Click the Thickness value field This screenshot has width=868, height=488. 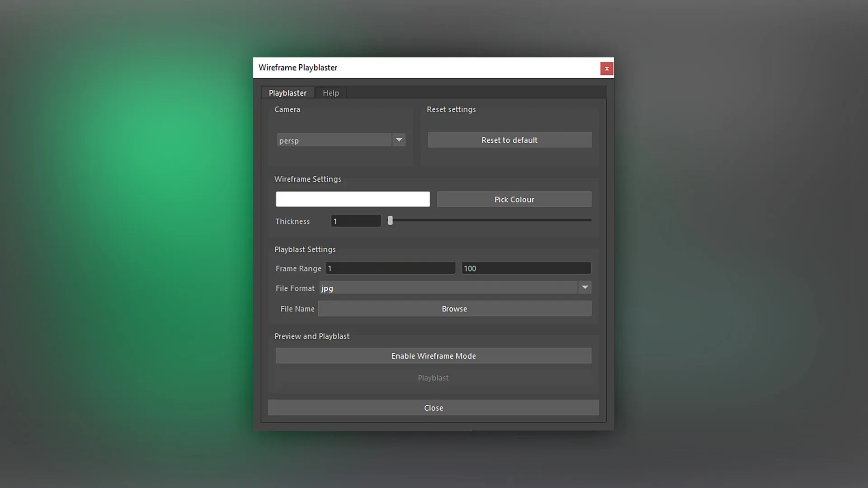(355, 221)
